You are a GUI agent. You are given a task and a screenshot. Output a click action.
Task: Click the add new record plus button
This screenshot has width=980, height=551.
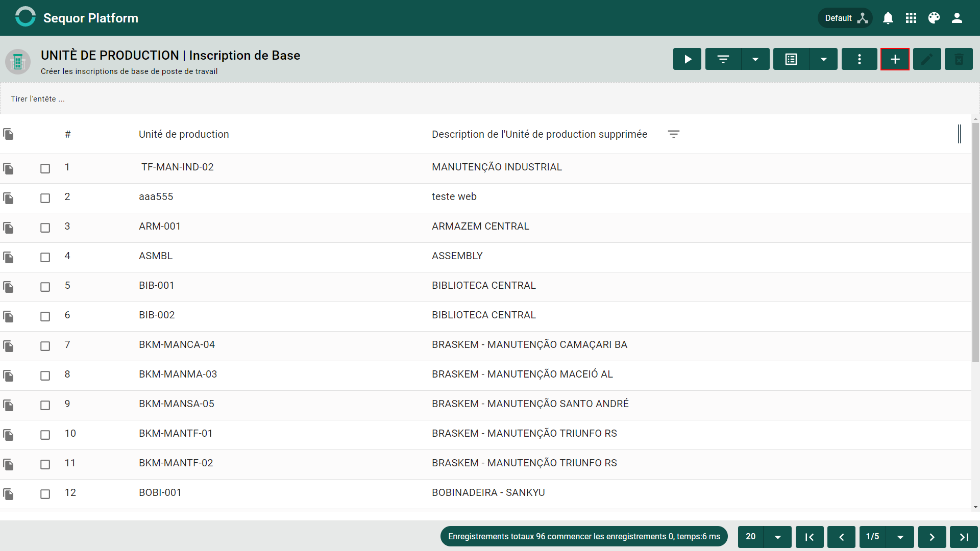click(895, 59)
